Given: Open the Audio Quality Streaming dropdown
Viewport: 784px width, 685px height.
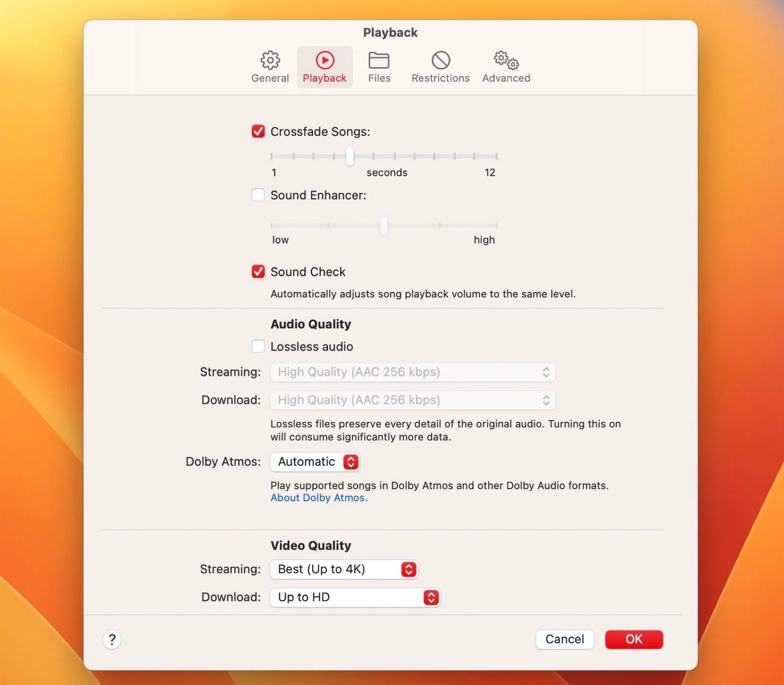Looking at the screenshot, I should 413,372.
